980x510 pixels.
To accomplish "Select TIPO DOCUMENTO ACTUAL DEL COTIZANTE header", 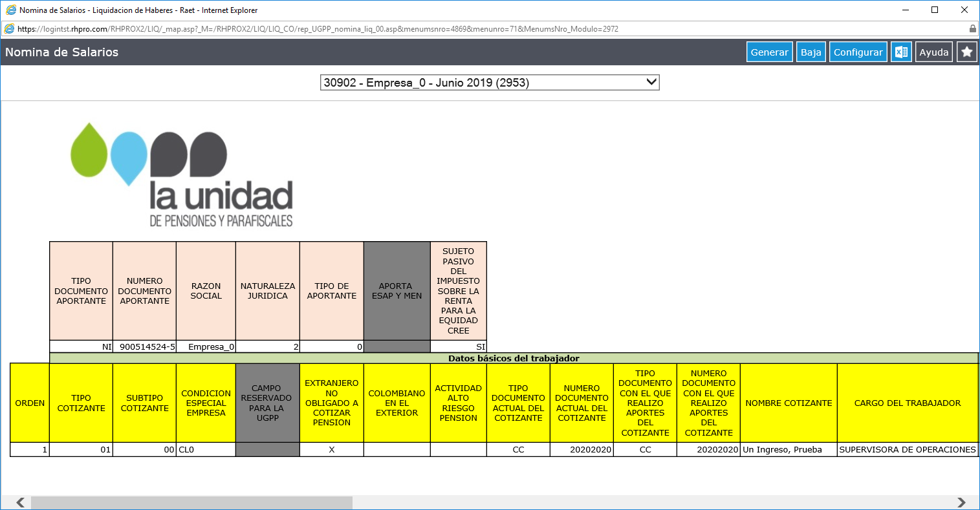I will 518,403.
